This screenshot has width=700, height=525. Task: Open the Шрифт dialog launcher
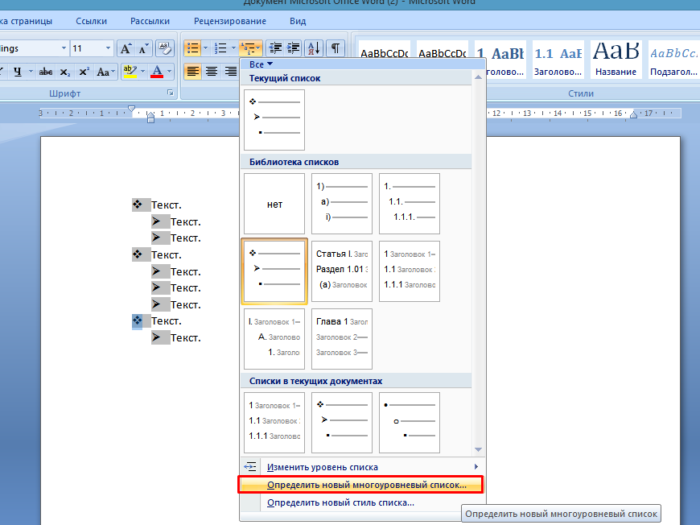(170, 92)
